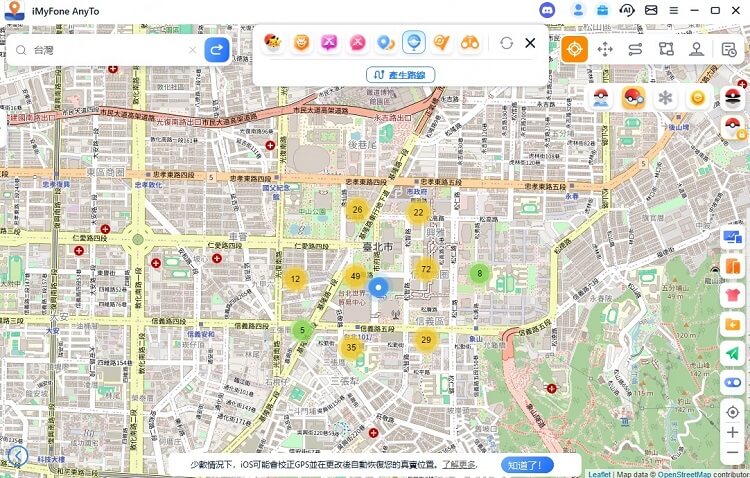Screen dimensions: 750x478
Task: Click the blue search go arrow button
Action: click(217, 50)
